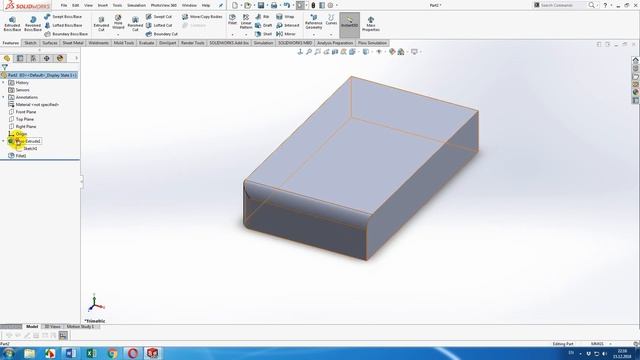The image size is (640, 360).
Task: Expand the History tree node
Action: coord(4,82)
